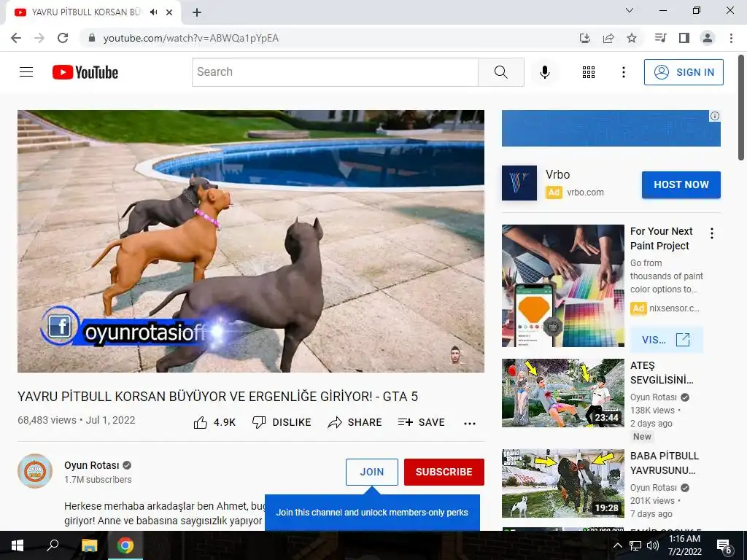Open Chrome profile avatar
This screenshot has height=560, width=747.
(x=708, y=38)
